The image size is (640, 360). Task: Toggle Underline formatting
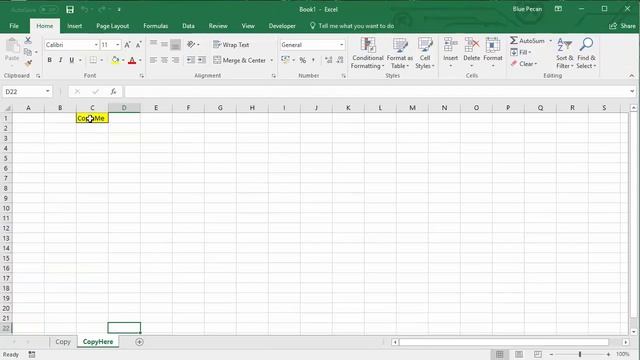coord(71,60)
